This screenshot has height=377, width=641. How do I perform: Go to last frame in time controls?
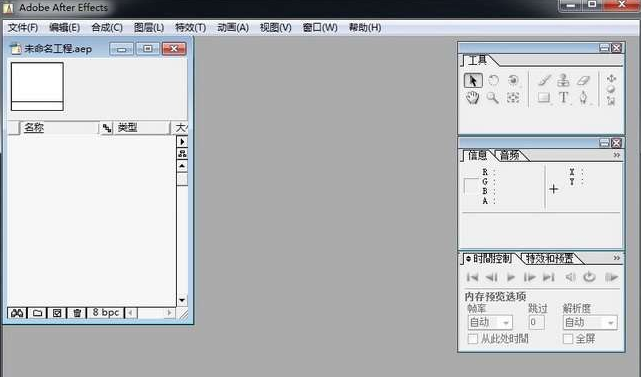coord(549,277)
